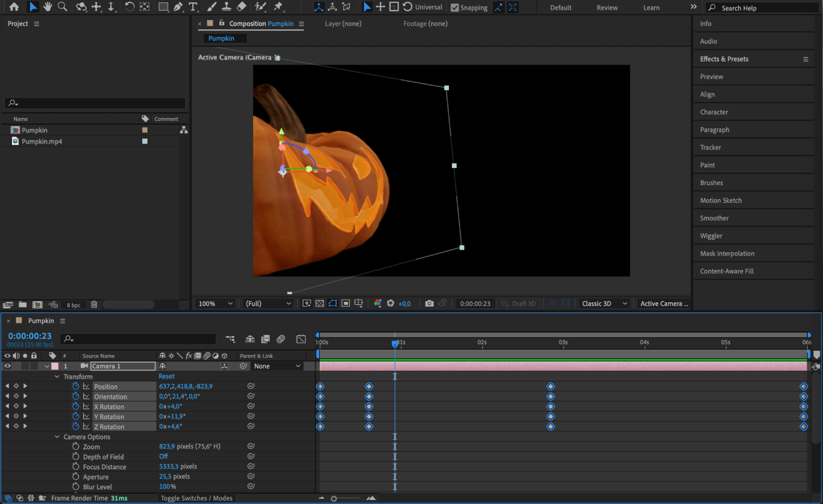Disable the Snapping checkbox
823x504 pixels.
click(x=455, y=7)
